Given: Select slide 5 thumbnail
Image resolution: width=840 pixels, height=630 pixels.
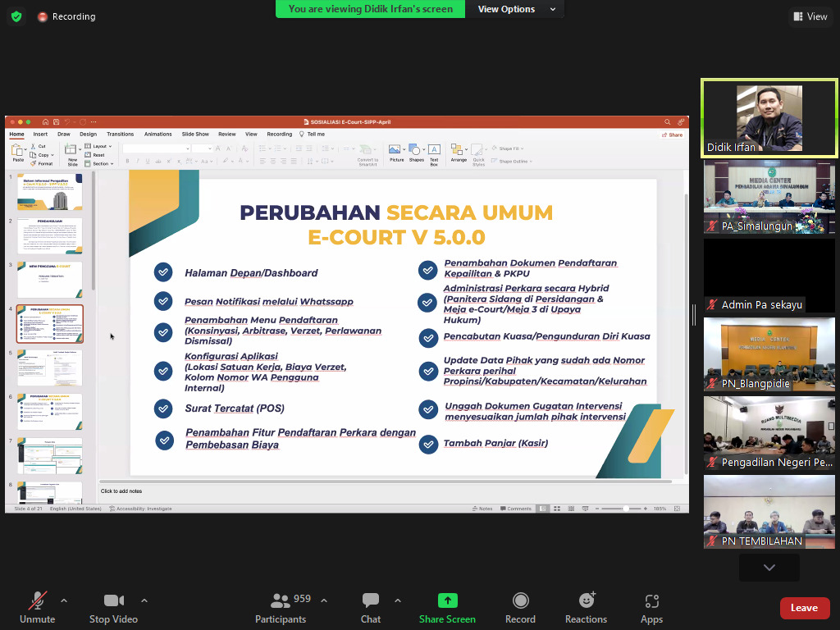Looking at the screenshot, I should (x=50, y=367).
